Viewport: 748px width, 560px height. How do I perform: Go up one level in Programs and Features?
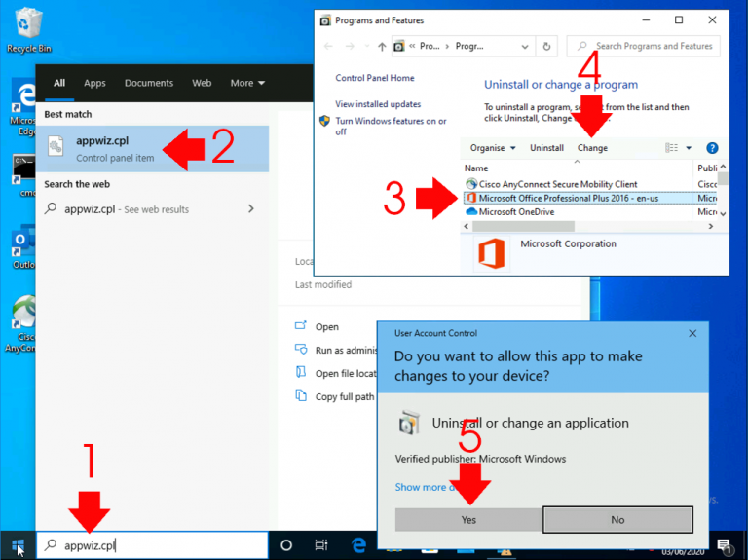point(382,47)
